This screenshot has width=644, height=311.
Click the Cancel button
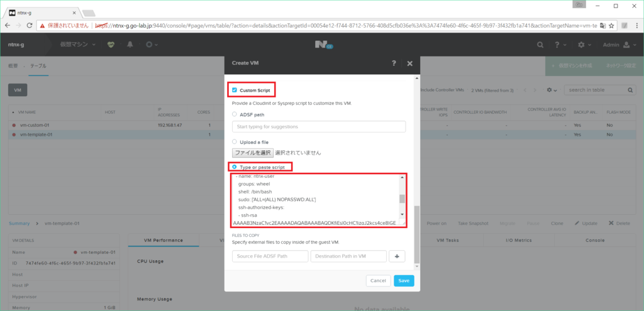point(378,281)
